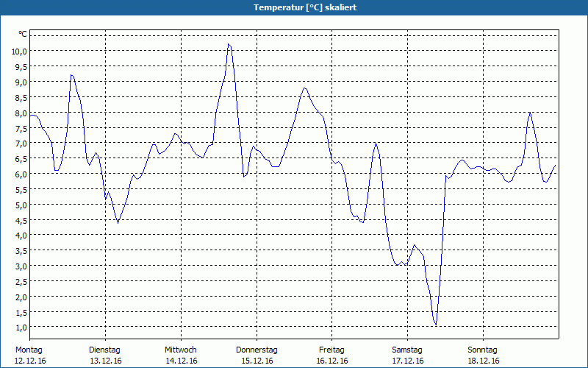
Task: Click the highest peak above 10,0 on Mittwoch
Action: [x=229, y=44]
